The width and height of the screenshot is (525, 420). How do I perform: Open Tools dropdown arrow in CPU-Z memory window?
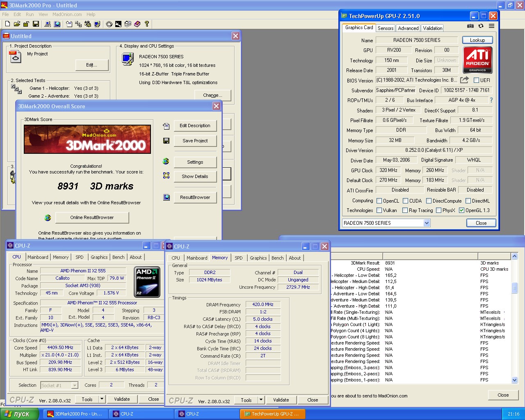261,400
